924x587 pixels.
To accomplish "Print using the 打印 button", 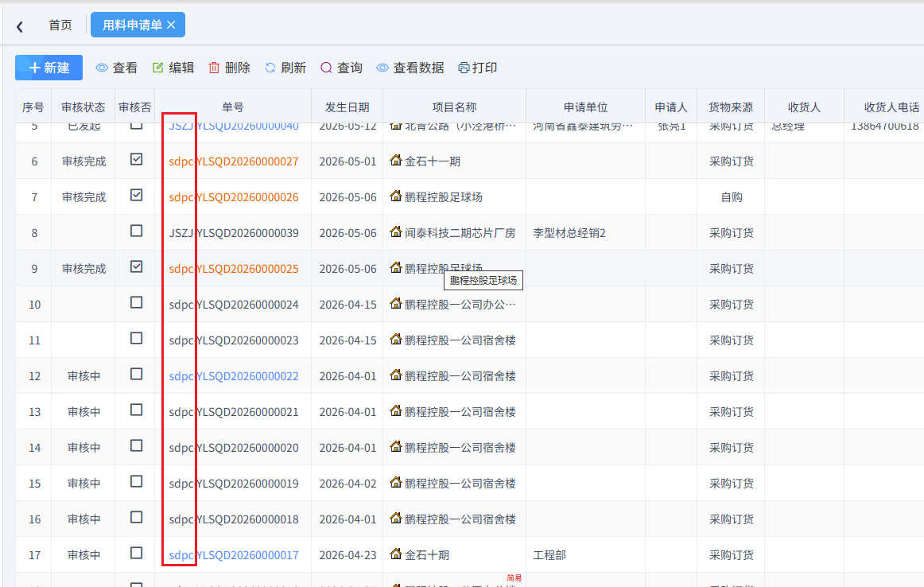I will [477, 68].
